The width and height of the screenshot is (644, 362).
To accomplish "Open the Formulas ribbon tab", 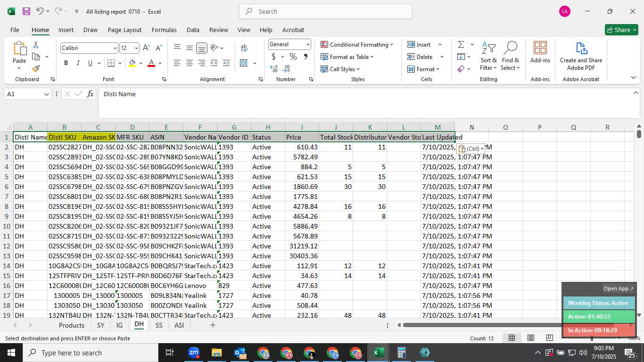I will point(164,30).
